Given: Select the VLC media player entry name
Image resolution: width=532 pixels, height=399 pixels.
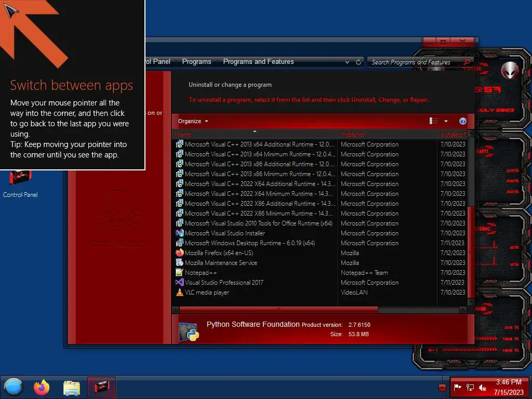Looking at the screenshot, I should (207, 292).
